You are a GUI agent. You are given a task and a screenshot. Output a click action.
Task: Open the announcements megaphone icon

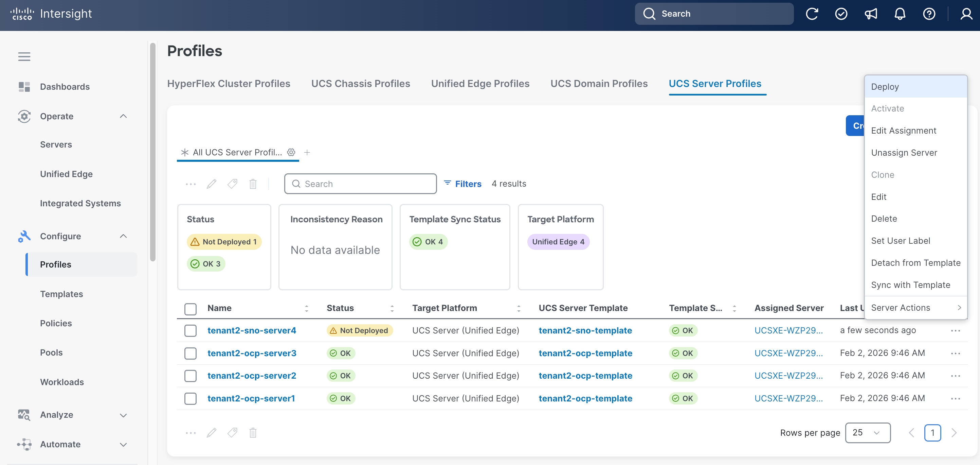[870, 14]
